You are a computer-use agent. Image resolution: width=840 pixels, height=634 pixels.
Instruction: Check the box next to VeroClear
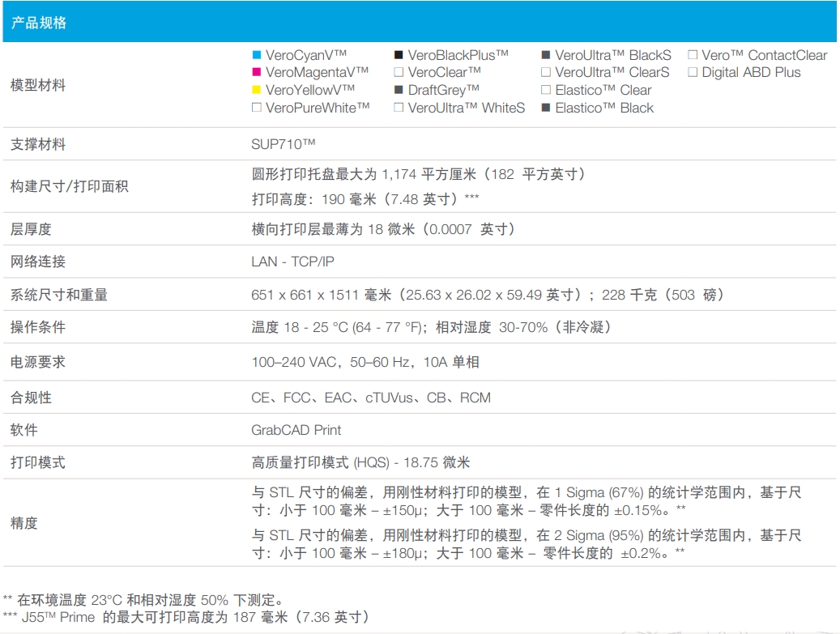pyautogui.click(x=398, y=73)
